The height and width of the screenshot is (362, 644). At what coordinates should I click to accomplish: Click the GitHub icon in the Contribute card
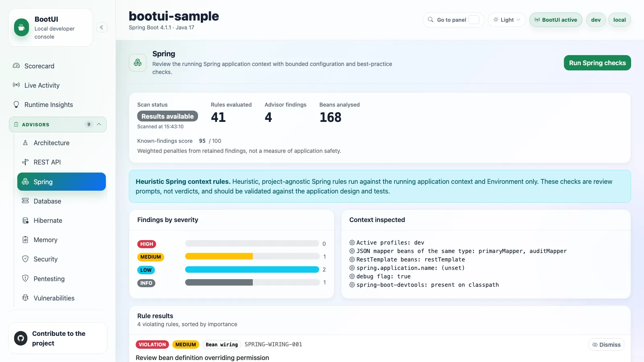(x=21, y=338)
